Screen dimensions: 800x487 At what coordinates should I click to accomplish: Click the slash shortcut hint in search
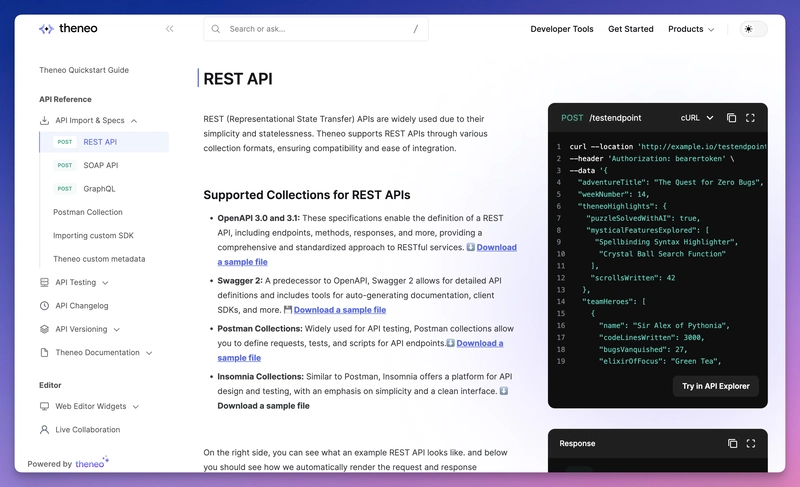[x=415, y=29]
